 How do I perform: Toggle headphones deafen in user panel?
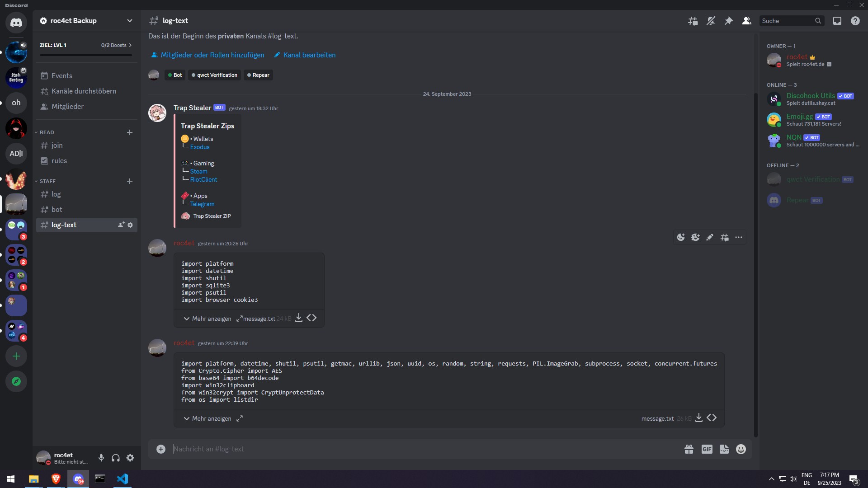click(x=116, y=458)
